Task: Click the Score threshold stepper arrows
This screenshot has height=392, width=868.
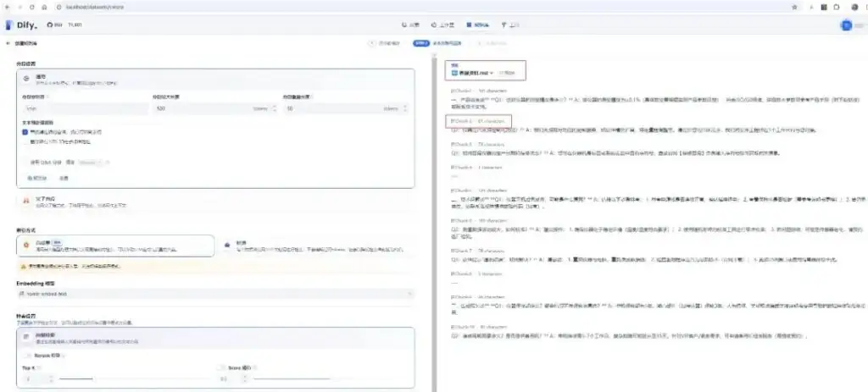Action: (245, 379)
